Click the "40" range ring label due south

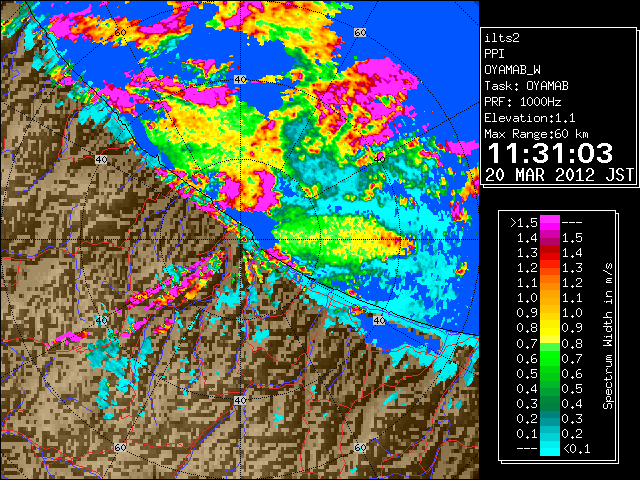click(240, 400)
